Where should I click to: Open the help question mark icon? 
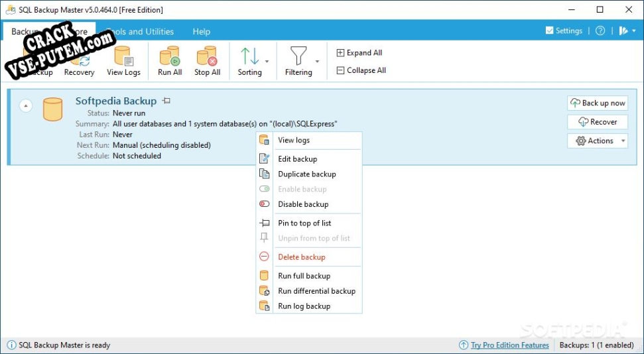coord(600,30)
